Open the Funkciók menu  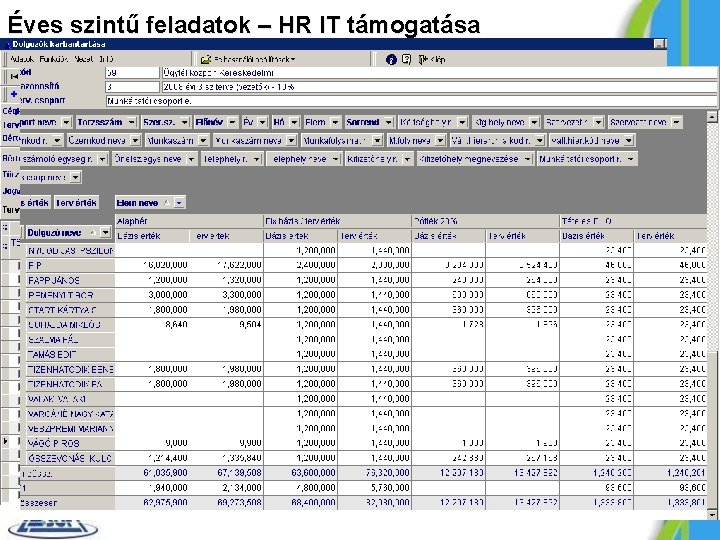54,59
